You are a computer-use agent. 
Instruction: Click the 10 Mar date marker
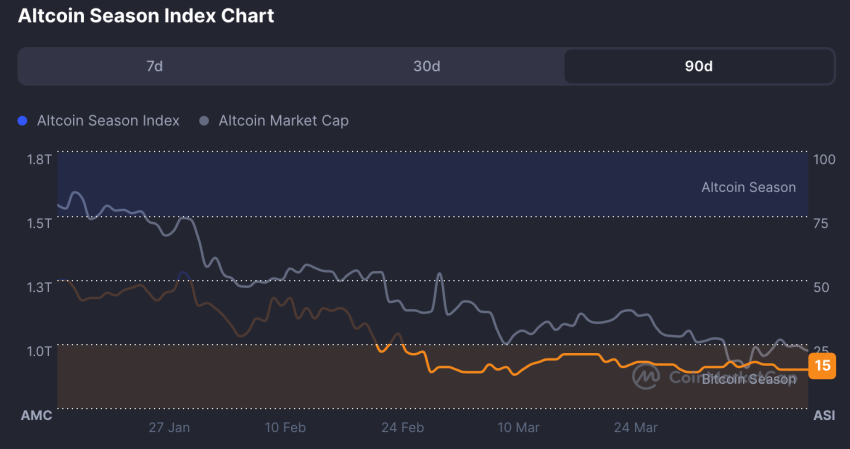(518, 427)
